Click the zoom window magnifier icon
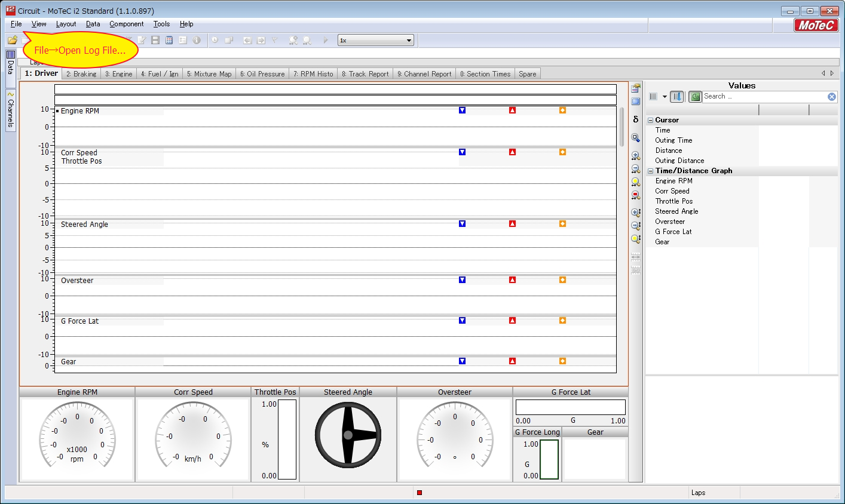This screenshot has width=845, height=504. (x=636, y=138)
